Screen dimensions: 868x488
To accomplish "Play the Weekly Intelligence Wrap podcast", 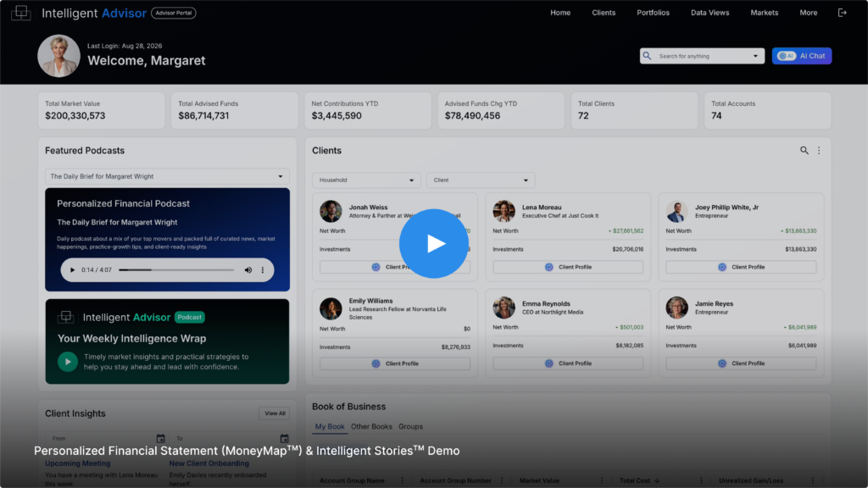I will click(x=68, y=362).
